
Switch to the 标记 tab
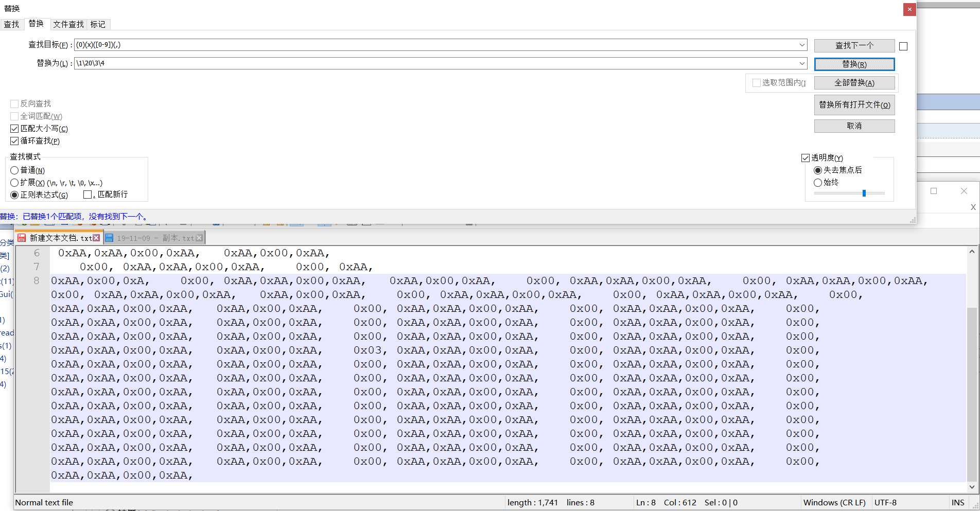(x=98, y=24)
